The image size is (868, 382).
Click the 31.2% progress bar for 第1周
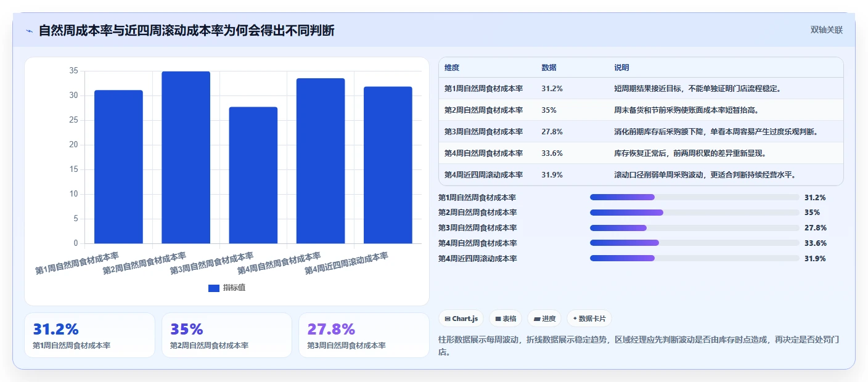click(x=694, y=197)
